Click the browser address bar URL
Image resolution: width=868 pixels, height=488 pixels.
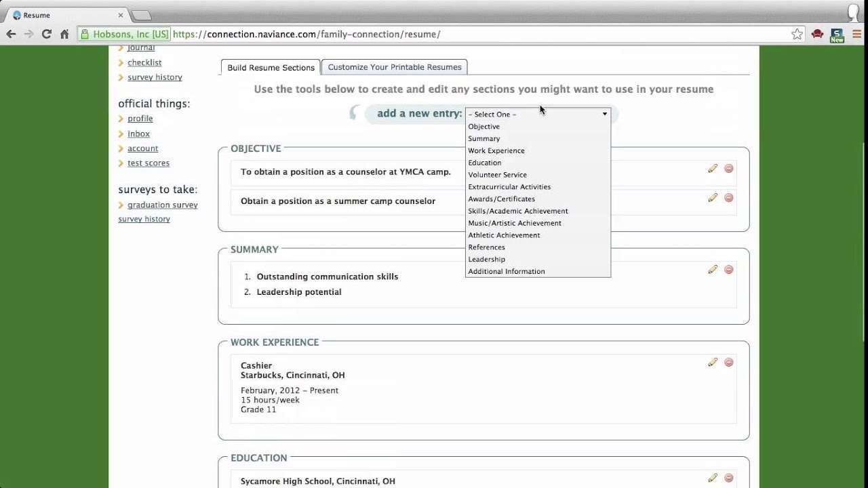pyautogui.click(x=307, y=34)
